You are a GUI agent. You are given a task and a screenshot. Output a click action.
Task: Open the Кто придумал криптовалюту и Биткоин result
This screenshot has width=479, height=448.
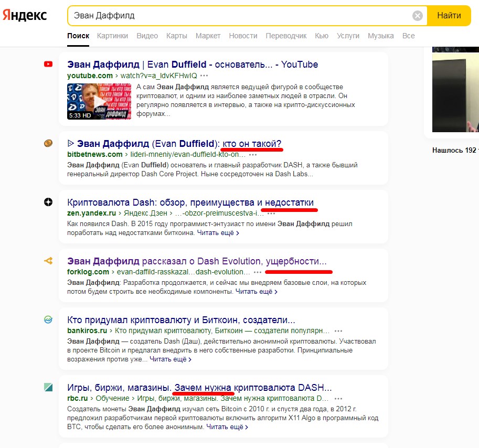click(181, 320)
